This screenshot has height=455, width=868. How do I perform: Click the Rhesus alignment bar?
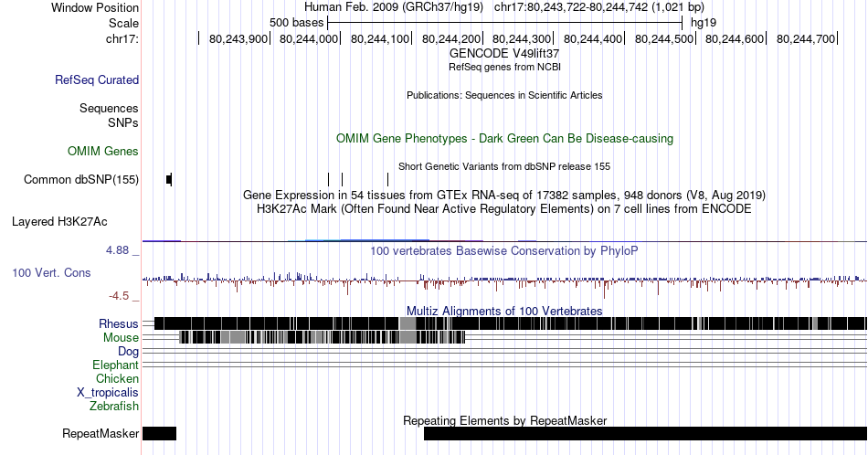(x=511, y=323)
